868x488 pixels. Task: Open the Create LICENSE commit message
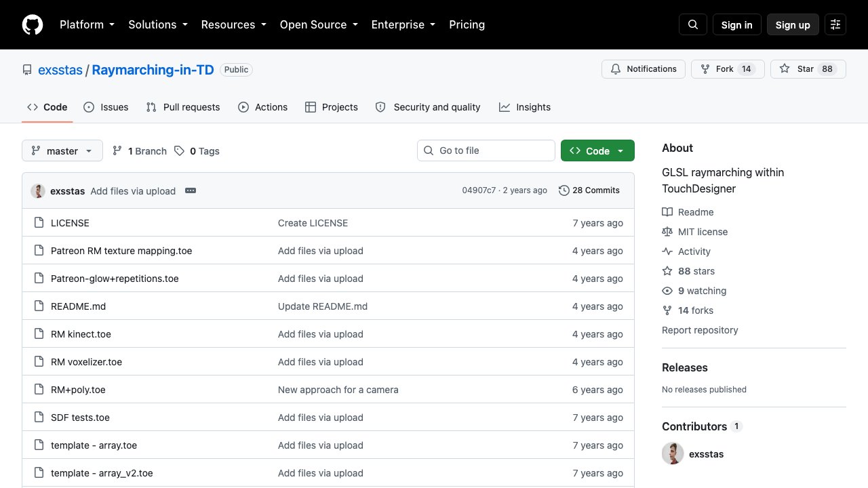click(313, 223)
